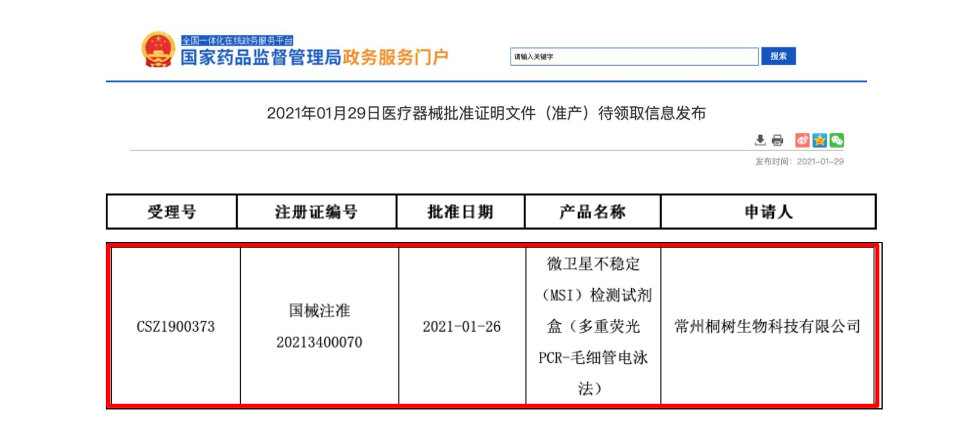Share the page to WeChat

point(837,140)
